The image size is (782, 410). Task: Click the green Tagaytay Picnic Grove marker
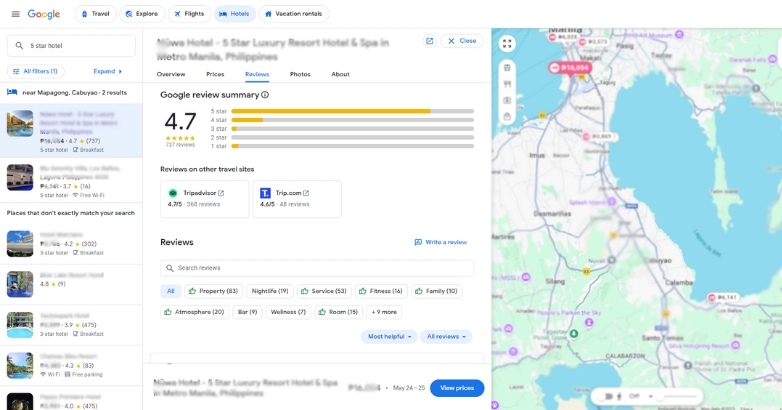coord(574,333)
